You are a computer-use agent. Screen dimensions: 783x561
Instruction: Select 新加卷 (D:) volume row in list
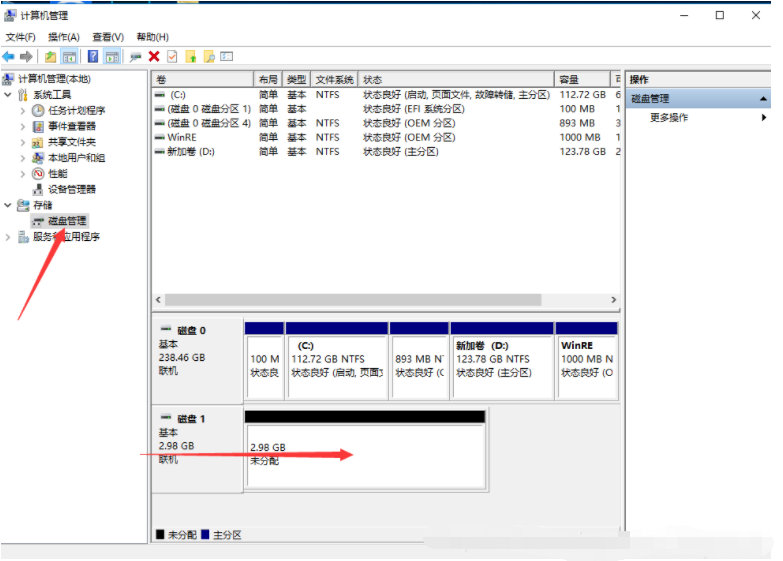(x=386, y=151)
